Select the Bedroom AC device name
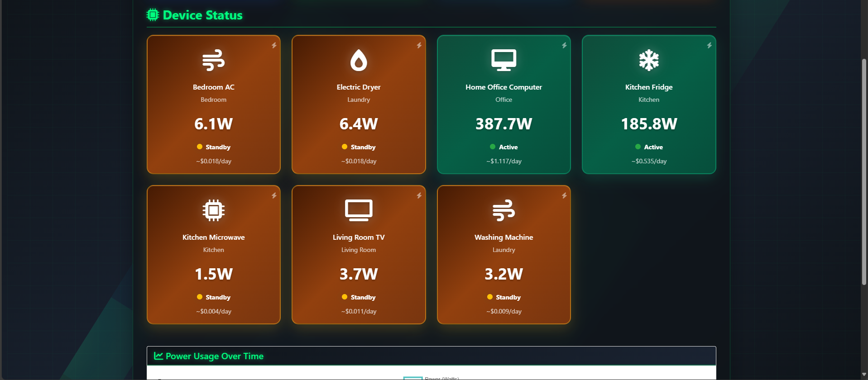The width and height of the screenshot is (868, 380). point(213,87)
